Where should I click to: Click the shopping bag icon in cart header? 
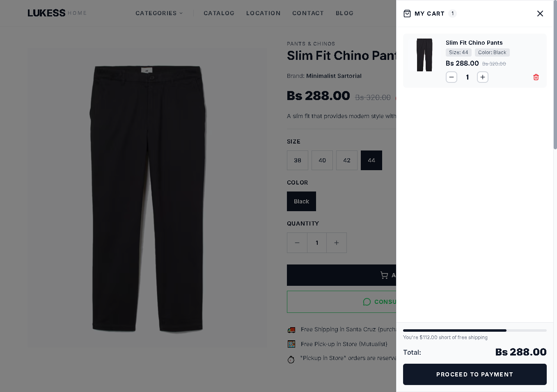pos(407,14)
